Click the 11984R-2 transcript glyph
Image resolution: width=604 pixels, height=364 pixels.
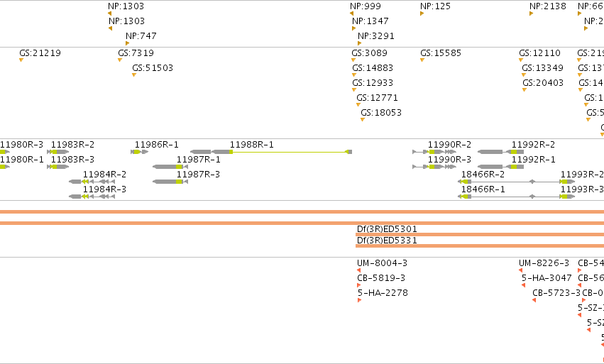click(x=92, y=182)
